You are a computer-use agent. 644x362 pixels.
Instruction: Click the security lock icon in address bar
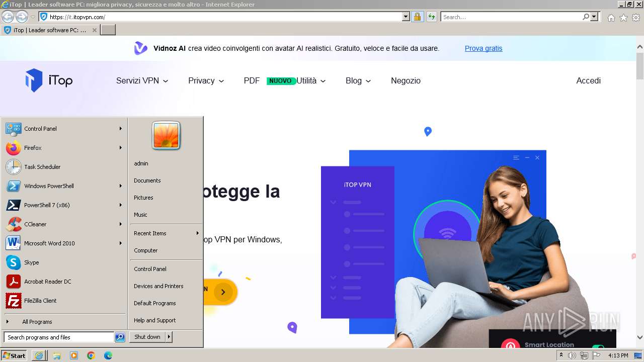click(x=417, y=17)
